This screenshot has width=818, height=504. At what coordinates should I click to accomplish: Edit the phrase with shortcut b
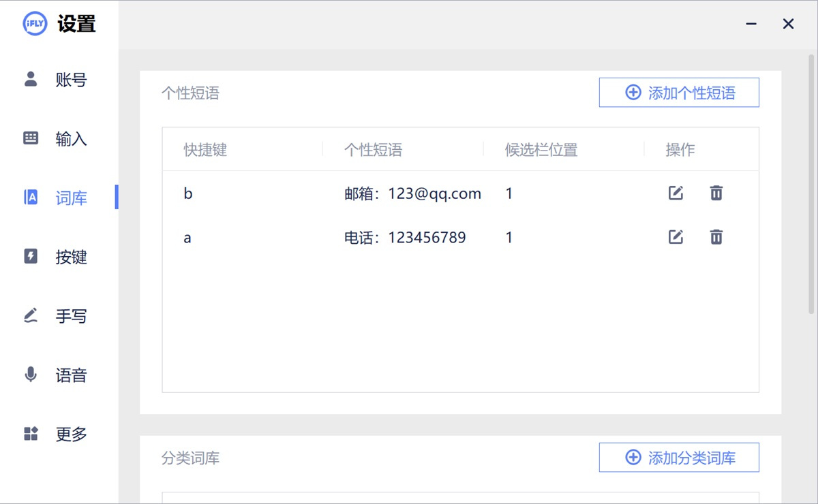pyautogui.click(x=675, y=193)
